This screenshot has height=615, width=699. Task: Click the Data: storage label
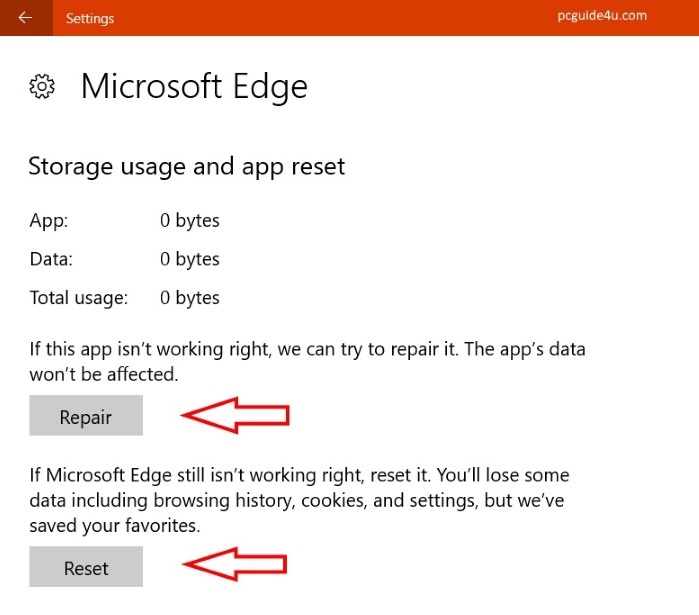[51, 259]
